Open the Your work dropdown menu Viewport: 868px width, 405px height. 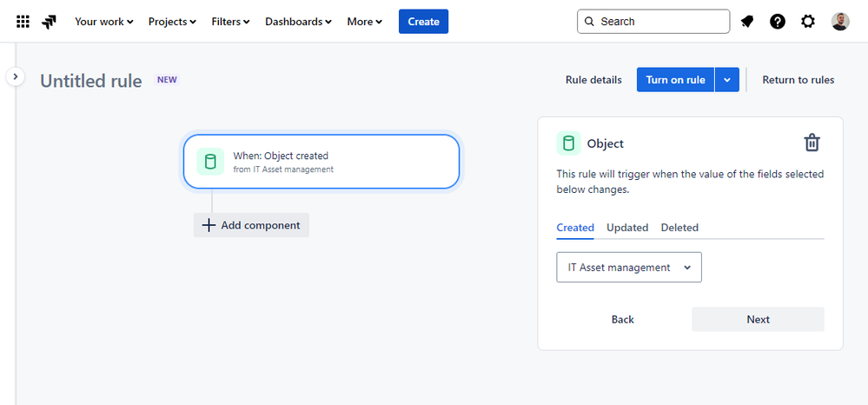(x=104, y=22)
